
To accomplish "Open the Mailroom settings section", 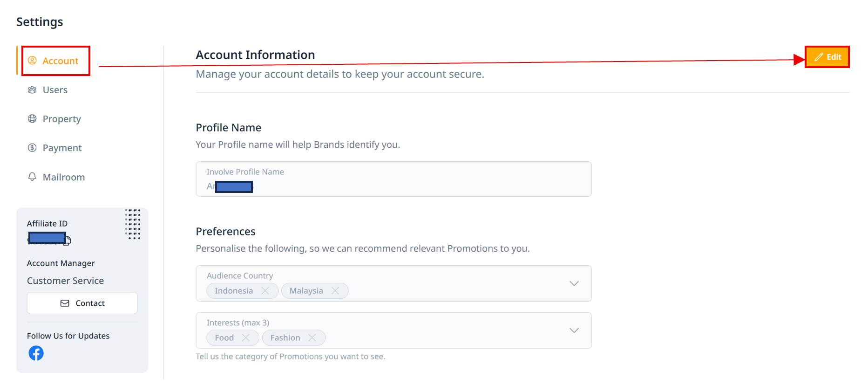I will pos(63,177).
